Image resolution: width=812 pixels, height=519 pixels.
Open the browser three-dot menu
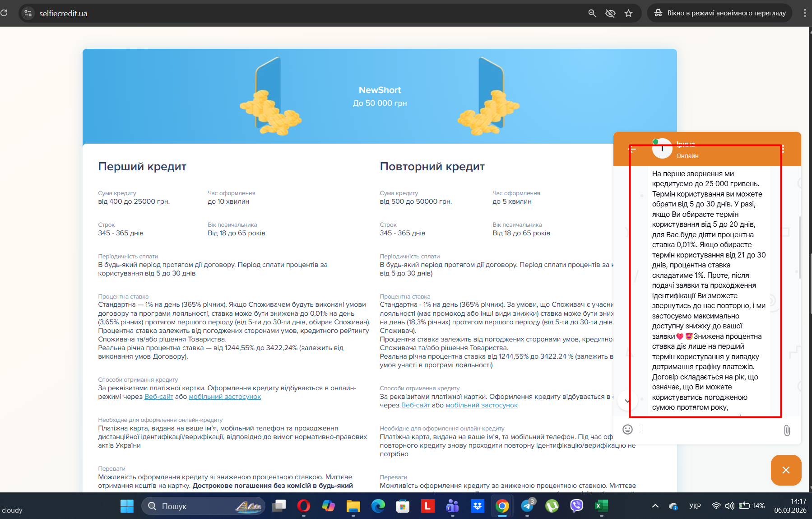click(x=805, y=13)
